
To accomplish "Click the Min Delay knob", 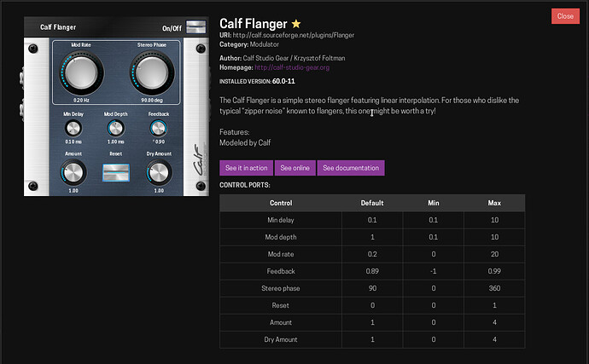I will (73, 129).
